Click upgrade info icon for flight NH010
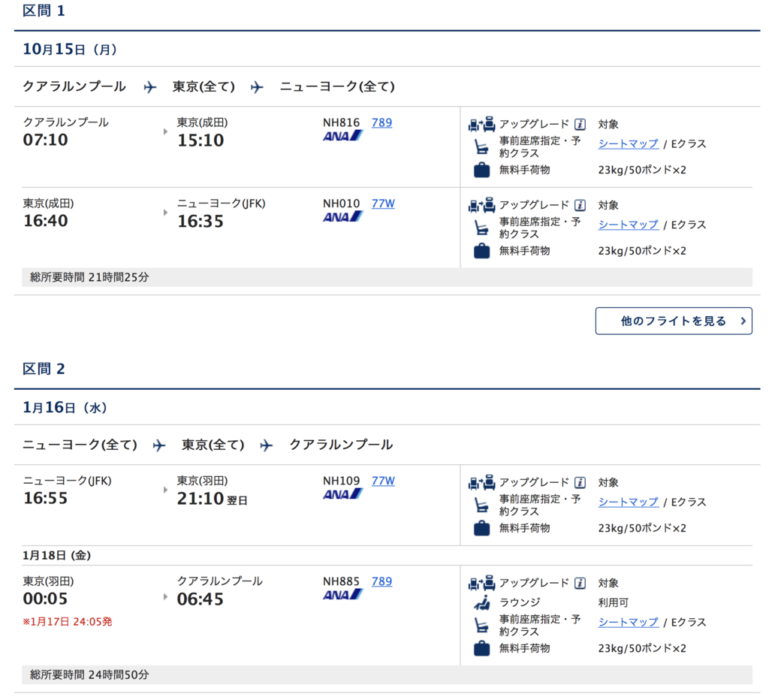The width and height of the screenshot is (769, 700). click(x=580, y=205)
